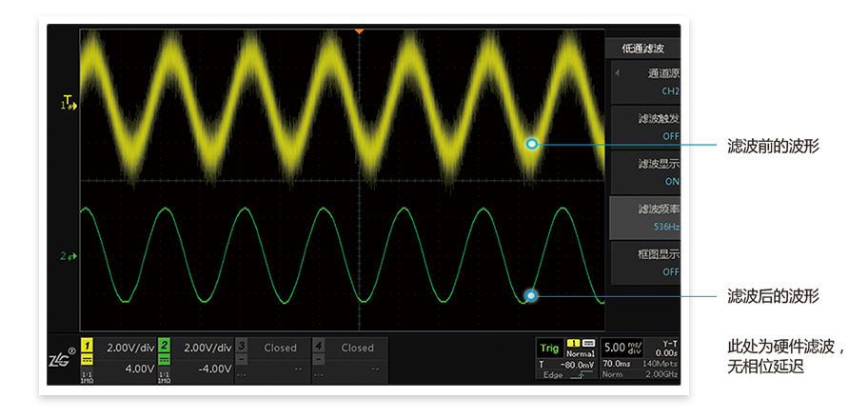
Task: Click channel 1 probe ratio 1:1 1MΩ indicator
Action: pos(88,376)
